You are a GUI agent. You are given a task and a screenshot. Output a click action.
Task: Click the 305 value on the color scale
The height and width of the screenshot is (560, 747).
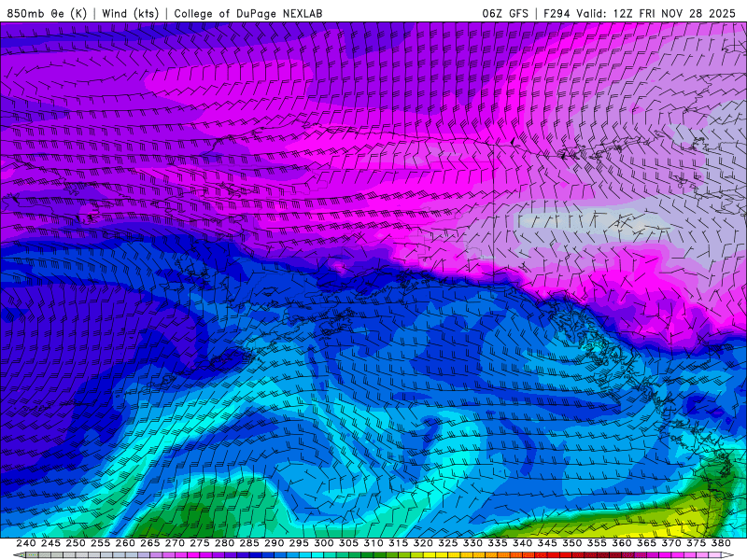(348, 543)
